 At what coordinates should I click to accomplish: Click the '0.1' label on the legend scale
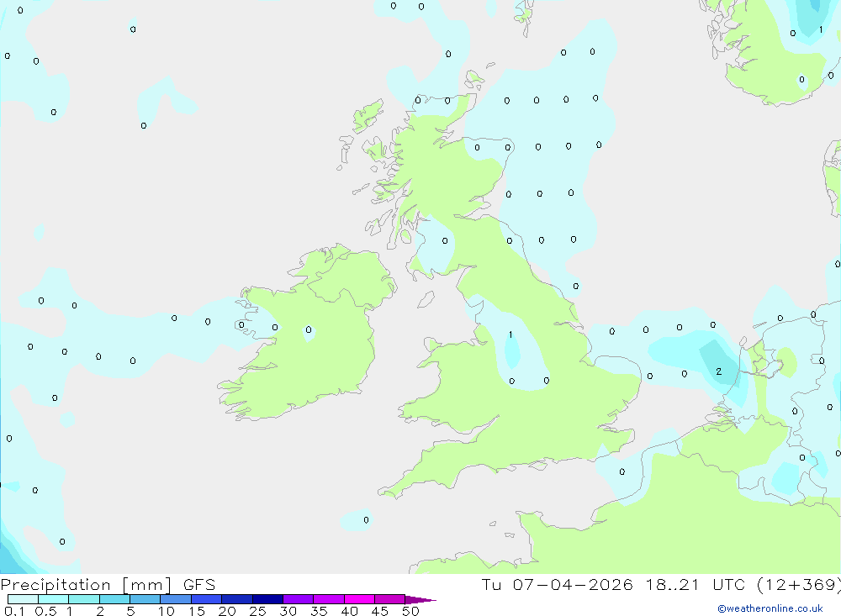pyautogui.click(x=14, y=611)
